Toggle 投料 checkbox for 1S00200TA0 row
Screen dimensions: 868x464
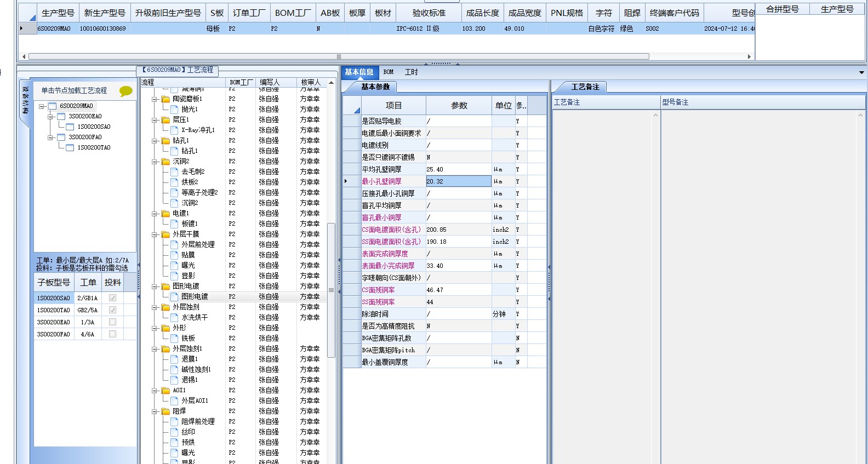[112, 310]
